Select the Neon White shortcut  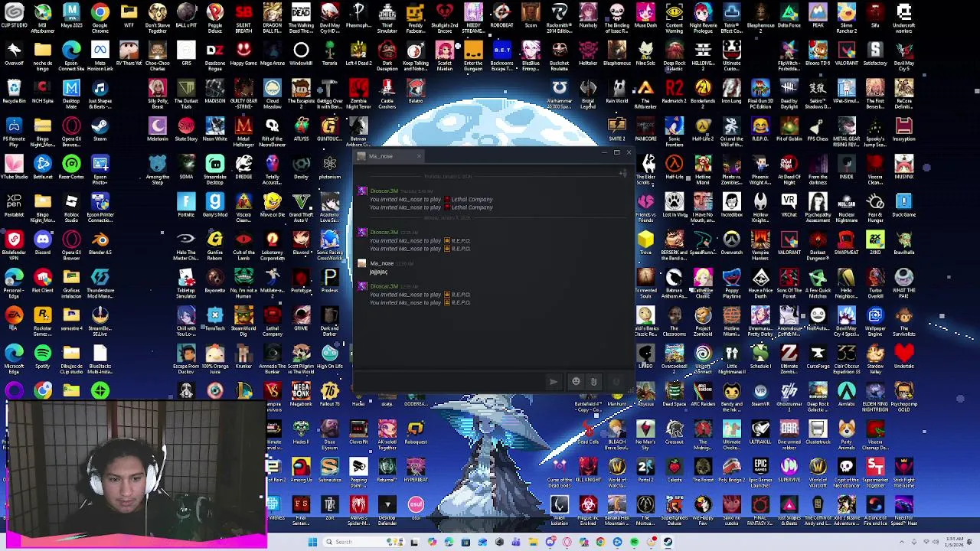click(x=215, y=130)
